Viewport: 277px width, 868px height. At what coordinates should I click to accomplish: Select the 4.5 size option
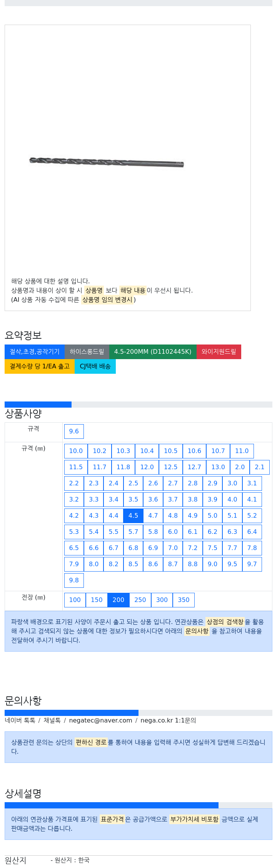click(133, 515)
